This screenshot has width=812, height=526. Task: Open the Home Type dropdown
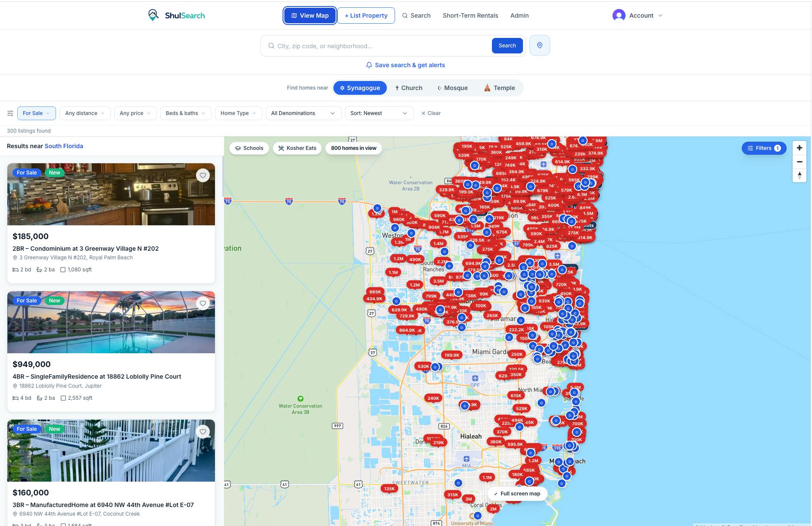pos(238,113)
